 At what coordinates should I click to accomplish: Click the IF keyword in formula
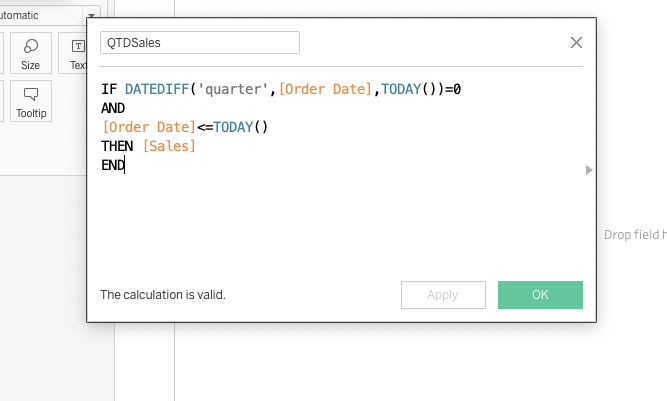pyautogui.click(x=109, y=89)
